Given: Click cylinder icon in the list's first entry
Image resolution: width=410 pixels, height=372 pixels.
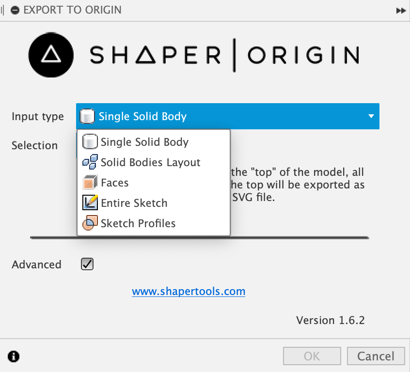Looking at the screenshot, I should point(90,142).
